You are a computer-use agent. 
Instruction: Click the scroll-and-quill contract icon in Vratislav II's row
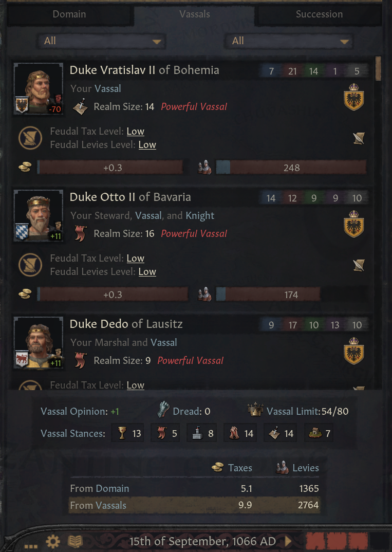coord(359,138)
